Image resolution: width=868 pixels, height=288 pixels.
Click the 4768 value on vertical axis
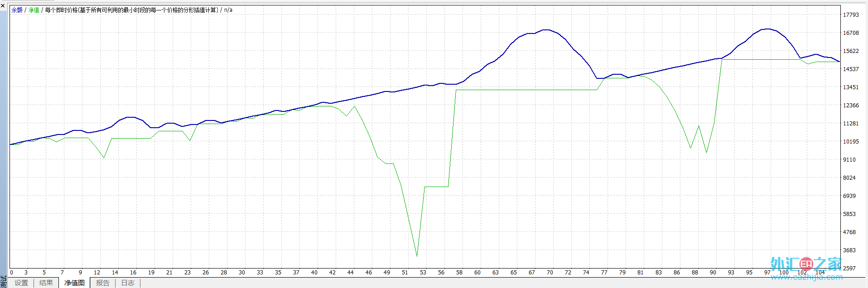click(x=849, y=232)
